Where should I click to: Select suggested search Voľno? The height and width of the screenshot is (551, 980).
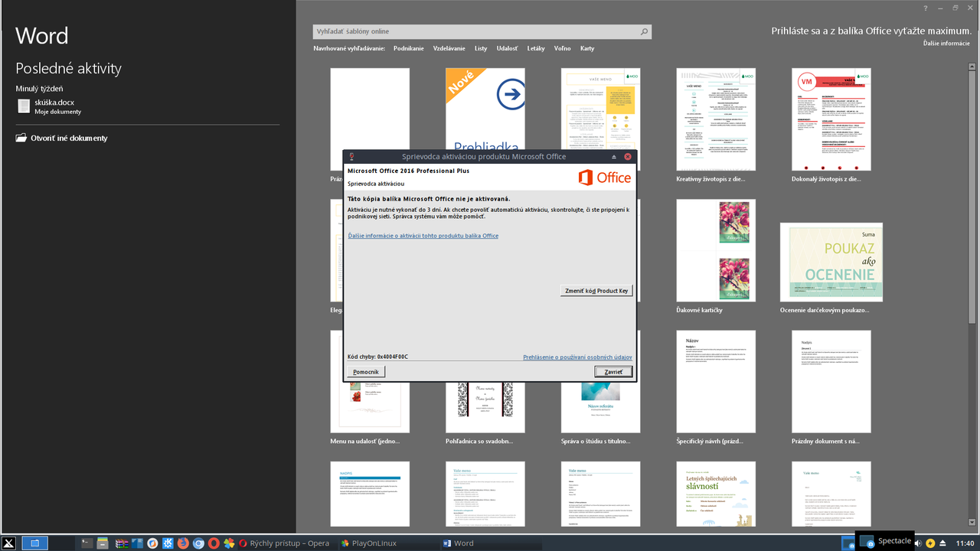[x=562, y=48]
